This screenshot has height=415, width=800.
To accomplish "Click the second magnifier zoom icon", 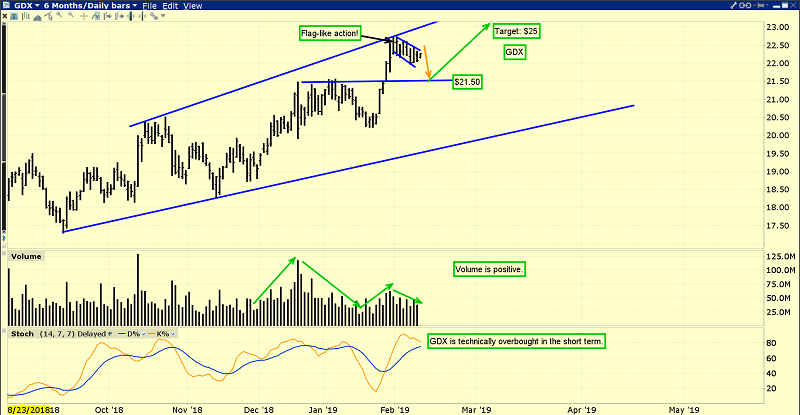I will click(x=71, y=14).
